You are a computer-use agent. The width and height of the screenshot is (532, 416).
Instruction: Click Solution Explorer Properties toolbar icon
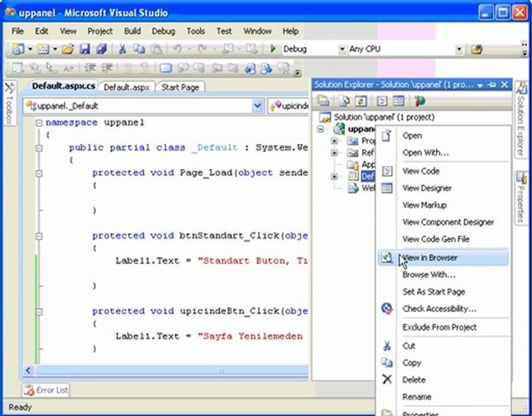[323, 101]
